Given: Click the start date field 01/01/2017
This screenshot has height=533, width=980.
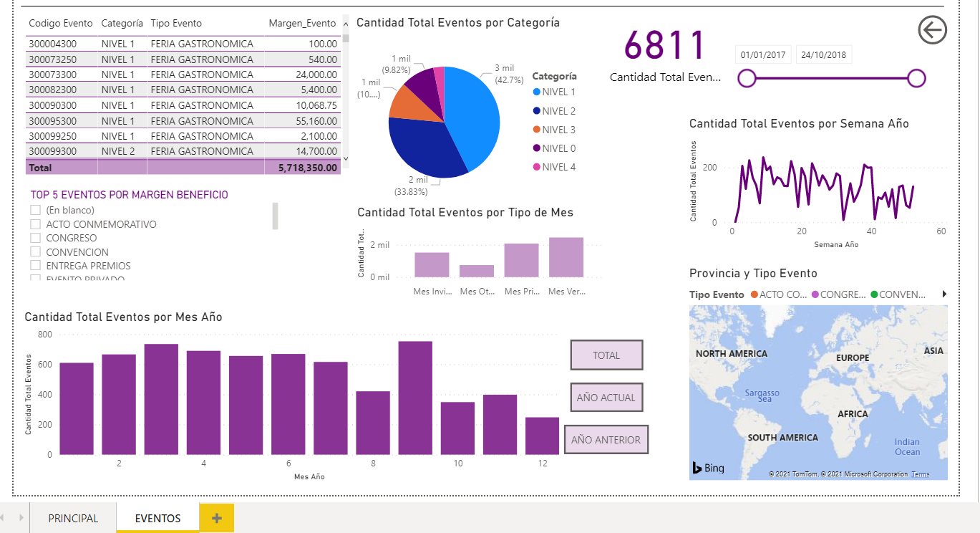Looking at the screenshot, I should tap(763, 55).
